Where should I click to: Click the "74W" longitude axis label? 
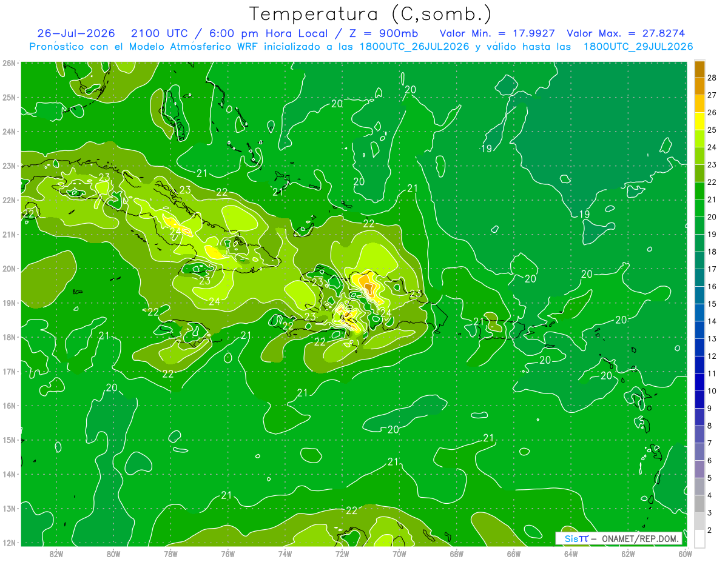pos(285,553)
